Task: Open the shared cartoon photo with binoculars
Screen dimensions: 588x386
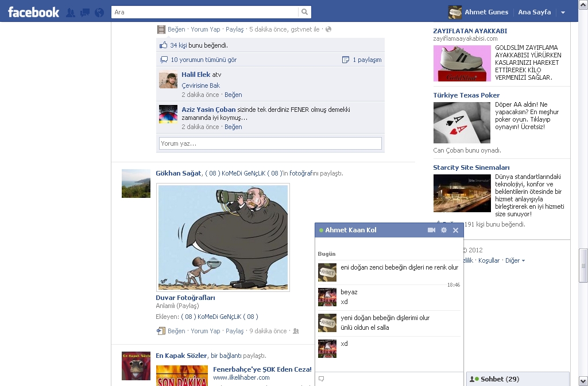Action: click(223, 237)
